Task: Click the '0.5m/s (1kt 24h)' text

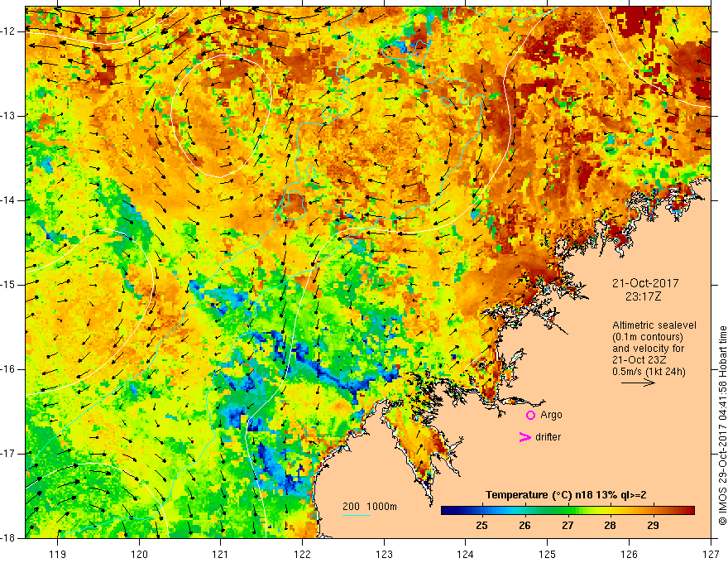Action: pyautogui.click(x=649, y=372)
